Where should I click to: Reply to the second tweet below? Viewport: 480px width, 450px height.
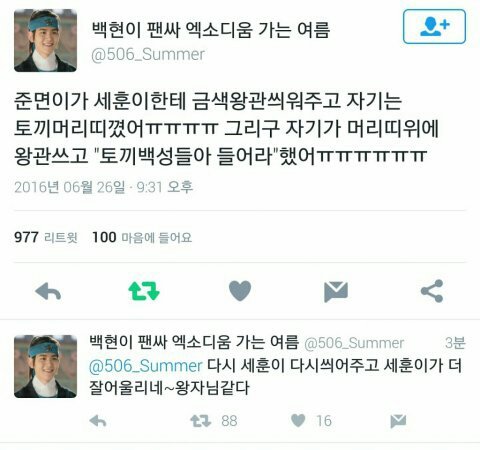point(98,421)
